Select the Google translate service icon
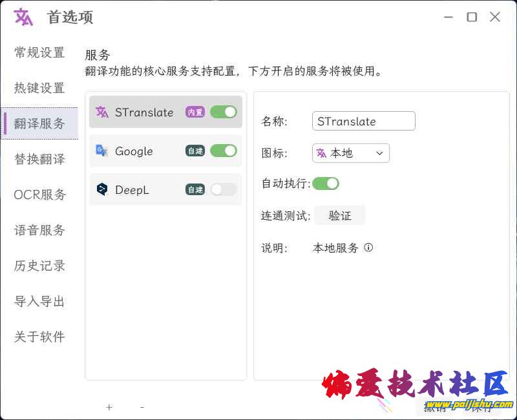This screenshot has width=517, height=420. pos(101,151)
